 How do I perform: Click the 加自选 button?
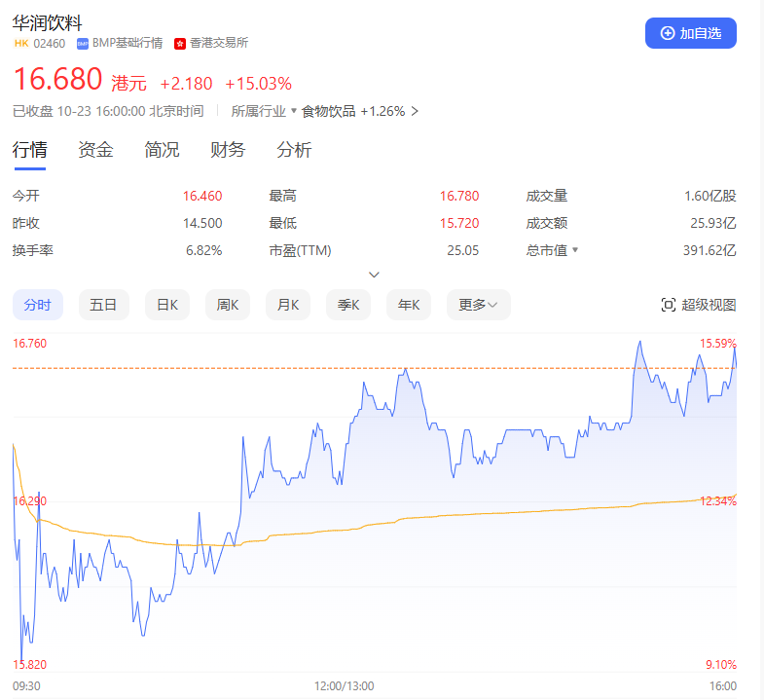click(690, 33)
